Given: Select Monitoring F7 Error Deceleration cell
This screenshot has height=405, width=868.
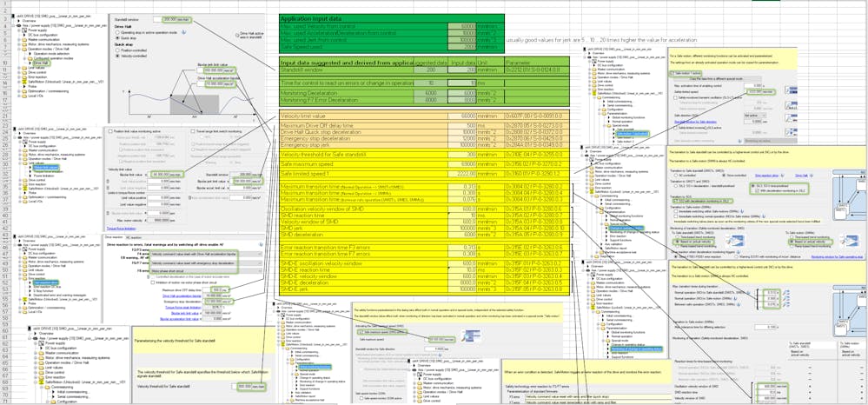Looking at the screenshot, I should [x=348, y=100].
